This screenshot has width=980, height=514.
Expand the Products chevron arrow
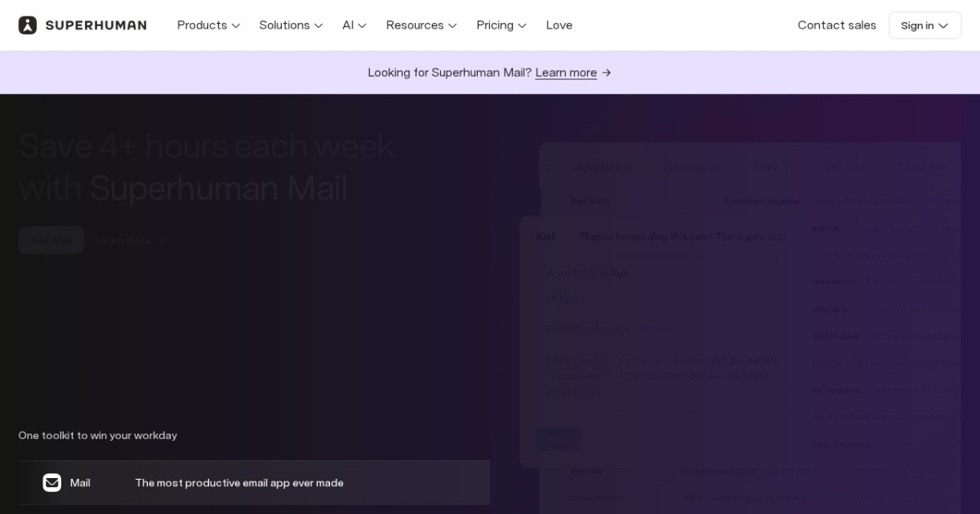[x=236, y=26]
